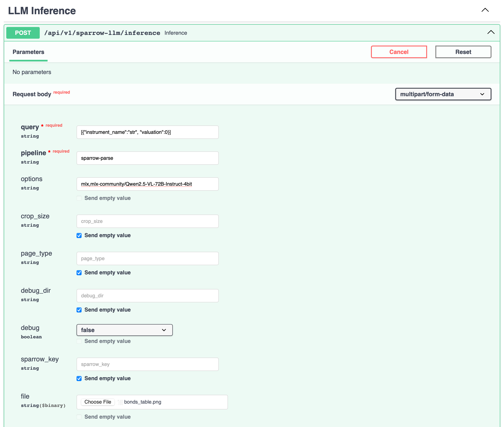Click the Cancel button
504x427 pixels.
(x=399, y=52)
